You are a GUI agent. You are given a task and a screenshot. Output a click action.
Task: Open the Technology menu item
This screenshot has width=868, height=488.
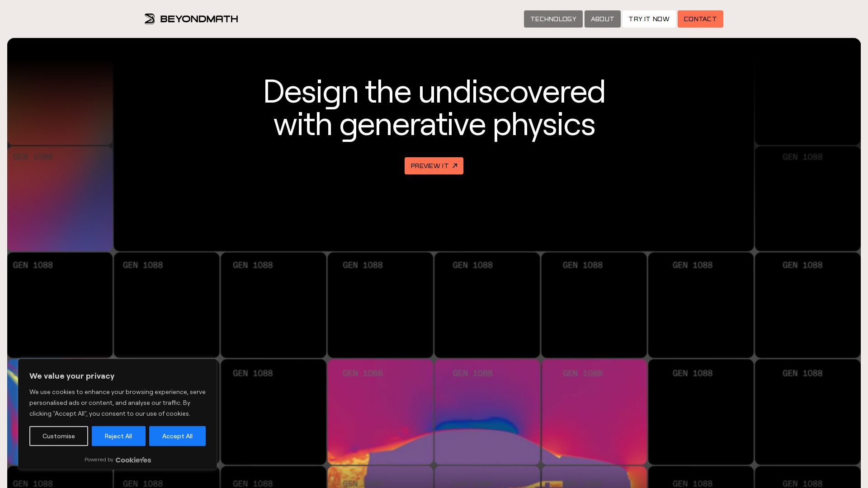pyautogui.click(x=553, y=19)
